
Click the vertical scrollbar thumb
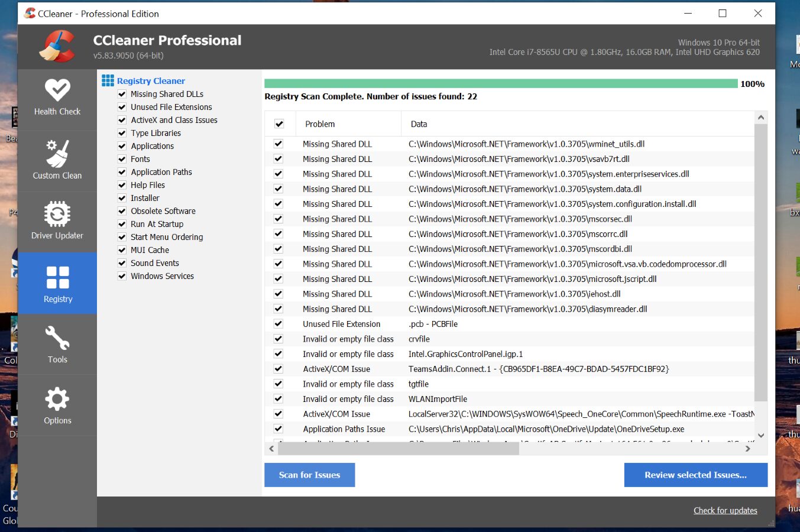tap(761, 263)
